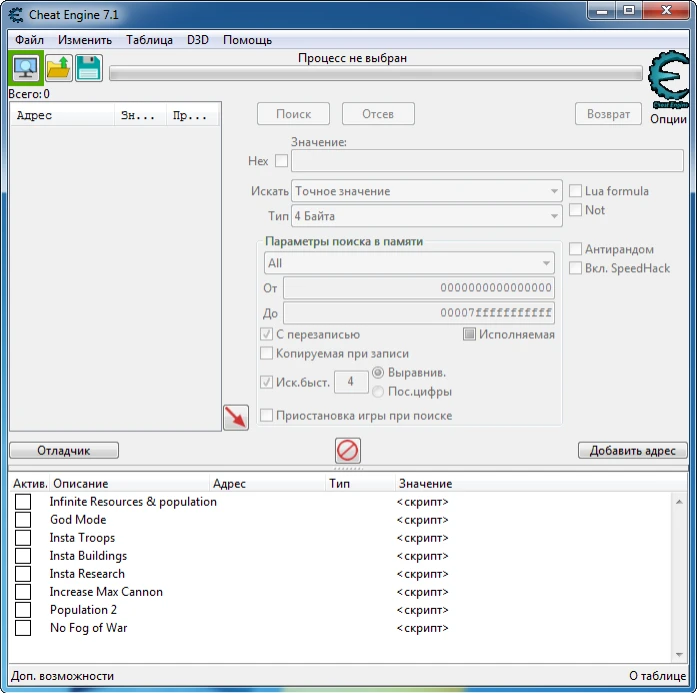The height and width of the screenshot is (693, 697).
Task: Open the process list computer icon
Action: point(26,68)
